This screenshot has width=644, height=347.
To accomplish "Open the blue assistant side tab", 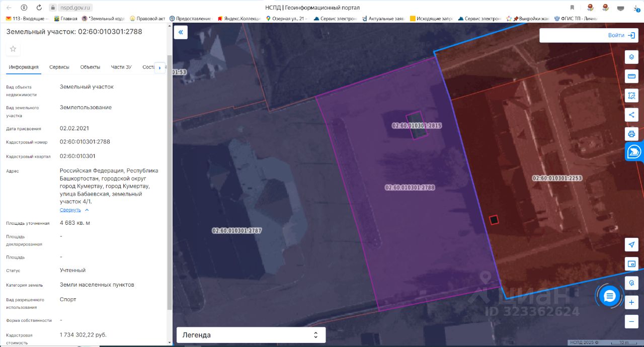I will (x=634, y=151).
